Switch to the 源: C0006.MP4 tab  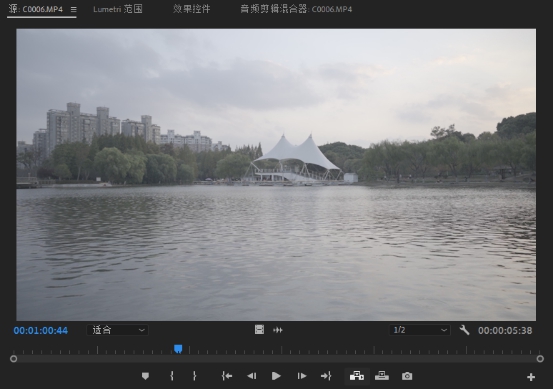pos(36,9)
